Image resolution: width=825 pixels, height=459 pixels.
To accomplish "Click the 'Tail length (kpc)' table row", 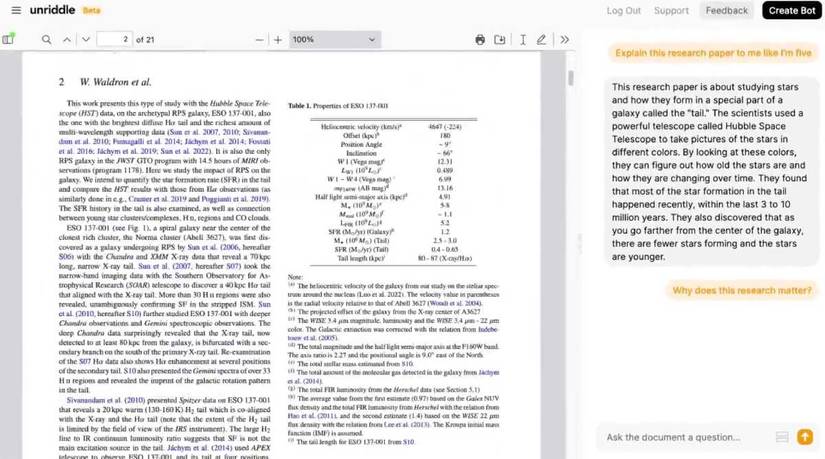I will pos(393,258).
